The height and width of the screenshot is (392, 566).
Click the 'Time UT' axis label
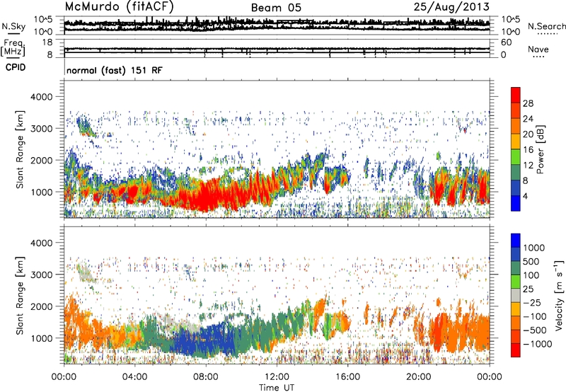tap(277, 388)
